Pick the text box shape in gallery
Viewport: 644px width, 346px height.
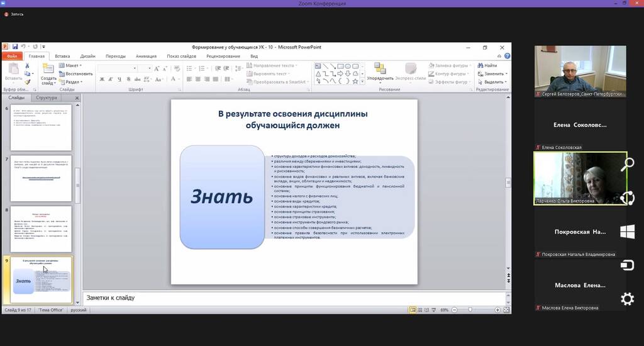point(318,66)
